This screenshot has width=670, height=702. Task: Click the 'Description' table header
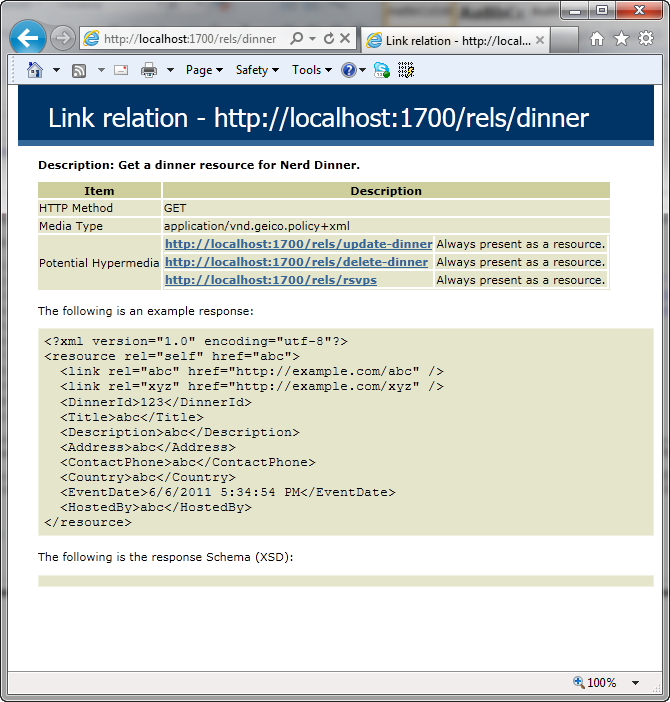point(386,191)
